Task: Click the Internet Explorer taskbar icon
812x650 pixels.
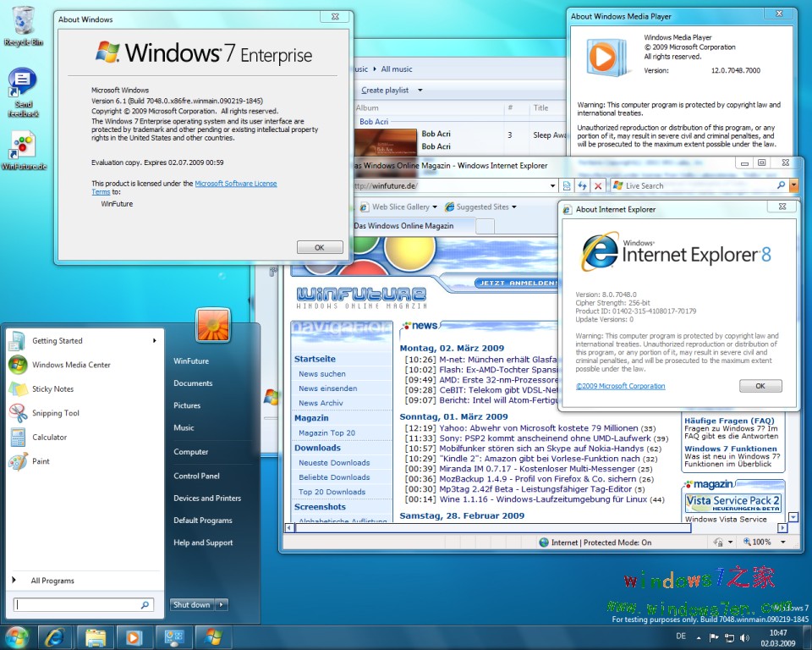Action: click(x=55, y=636)
